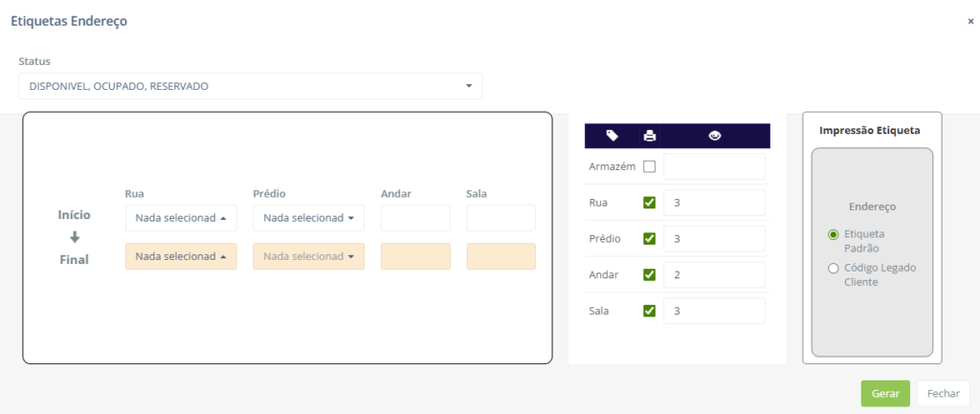
Task: Disable the Sala checkbox
Action: pyautogui.click(x=650, y=311)
